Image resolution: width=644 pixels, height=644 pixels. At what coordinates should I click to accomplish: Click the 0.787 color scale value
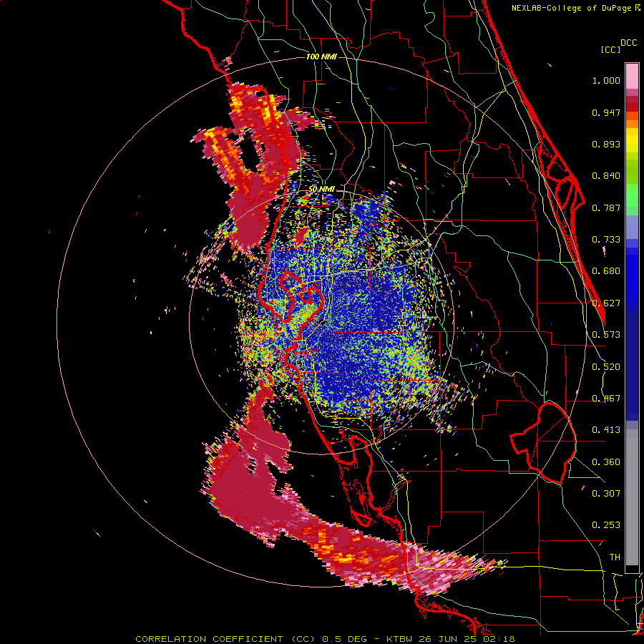click(x=606, y=208)
